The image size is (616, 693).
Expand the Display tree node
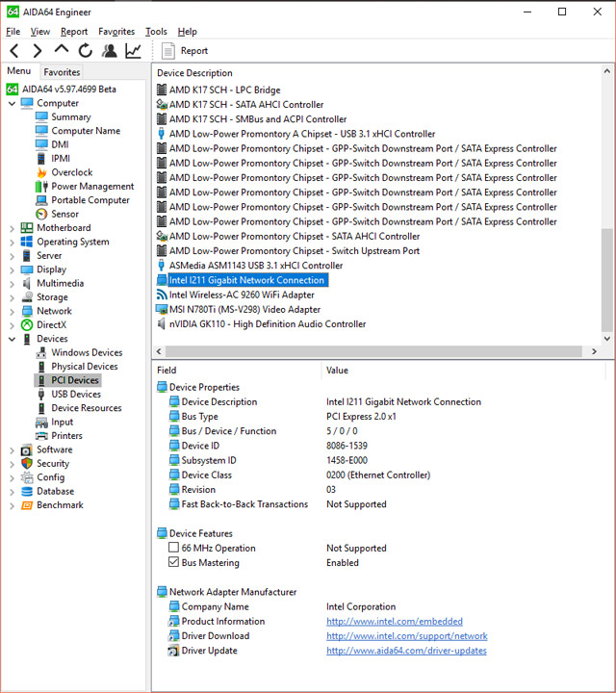(x=12, y=270)
